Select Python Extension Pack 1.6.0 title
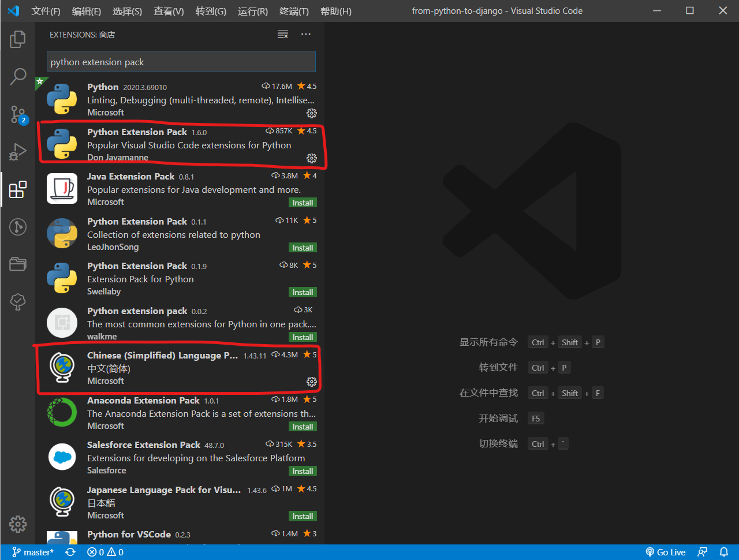 (137, 132)
